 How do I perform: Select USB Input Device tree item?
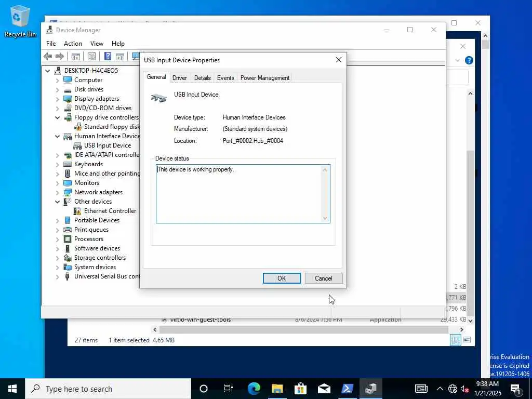(107, 145)
